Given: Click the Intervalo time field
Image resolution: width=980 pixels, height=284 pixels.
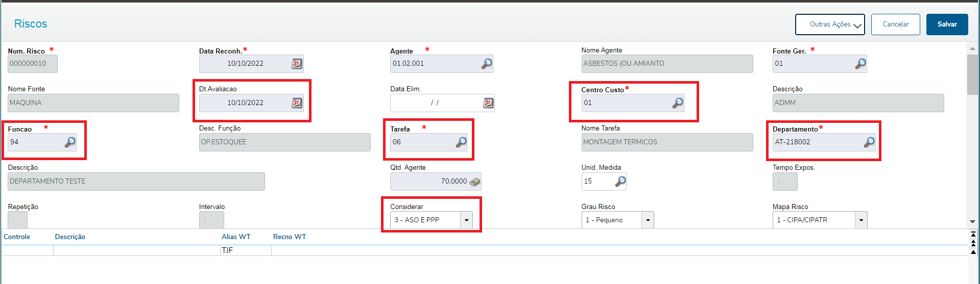Looking at the screenshot, I should click(x=211, y=220).
